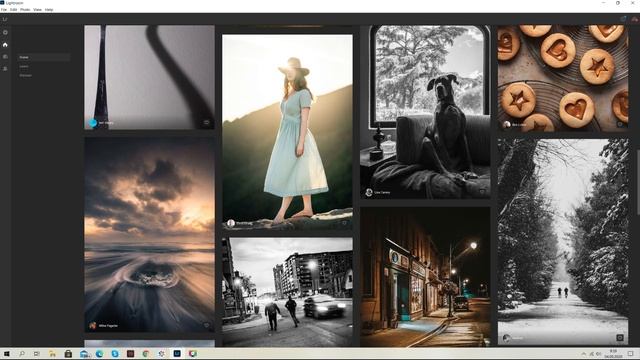640x360 pixels.
Task: Open the Windows Start menu
Action: [x=6, y=354]
